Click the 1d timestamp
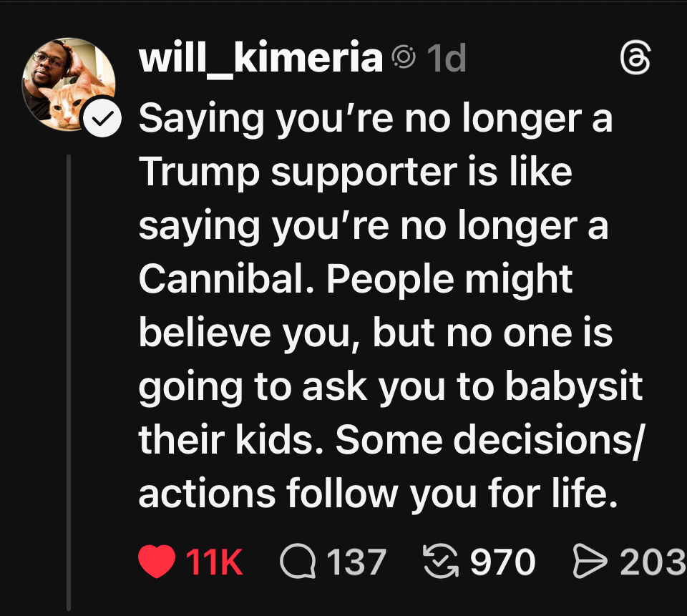687x616 pixels. coord(446,59)
